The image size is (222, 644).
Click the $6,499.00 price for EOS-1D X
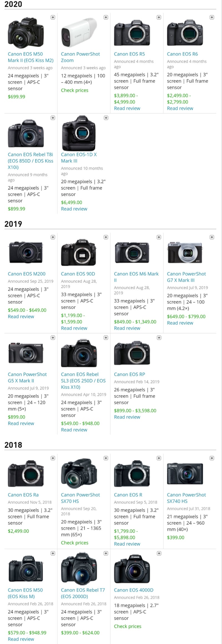pos(72,202)
